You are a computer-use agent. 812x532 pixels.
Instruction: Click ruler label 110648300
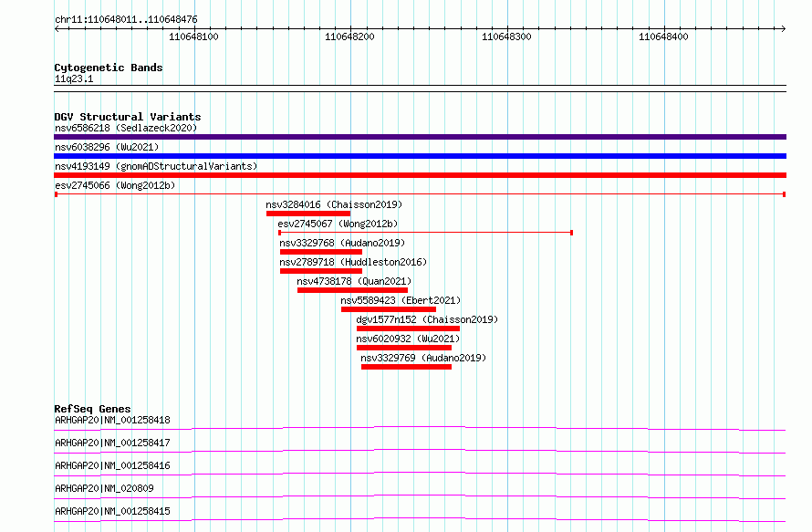(506, 37)
